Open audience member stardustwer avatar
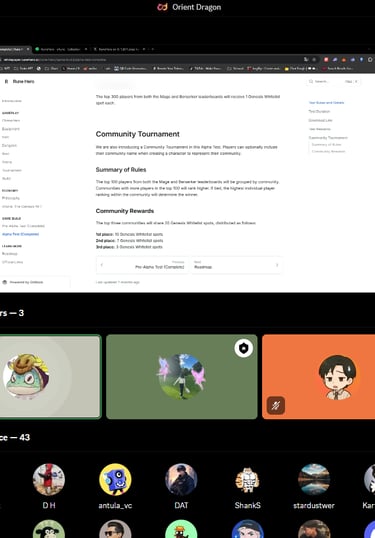The height and width of the screenshot is (538, 375). click(314, 479)
